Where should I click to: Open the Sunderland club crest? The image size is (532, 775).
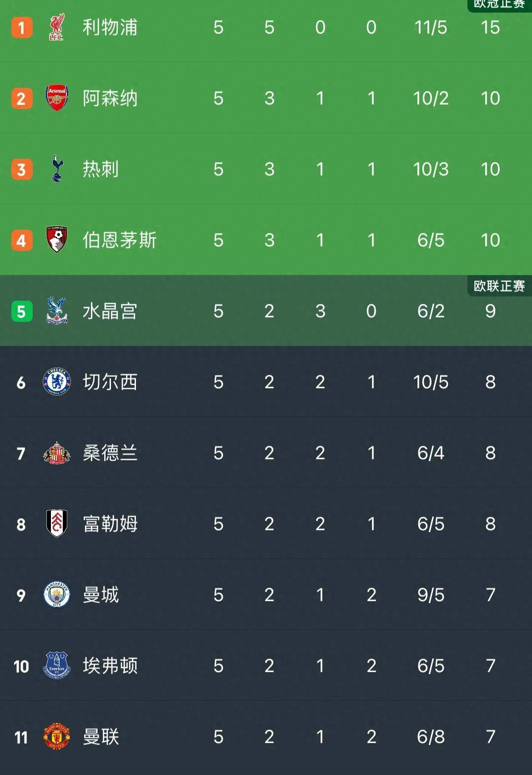click(x=57, y=453)
